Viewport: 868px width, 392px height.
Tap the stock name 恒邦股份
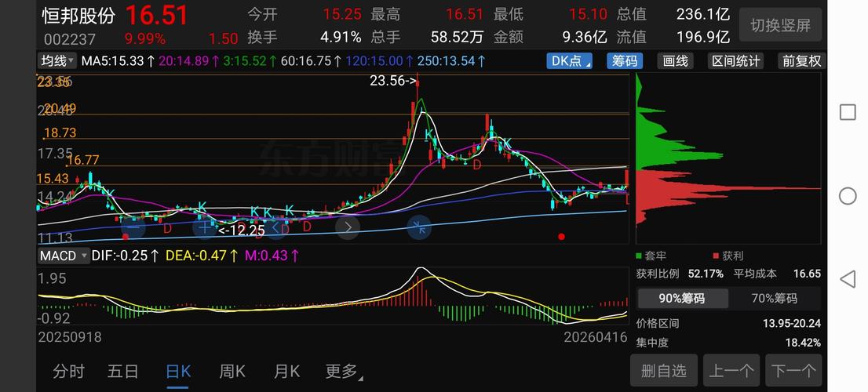(x=78, y=15)
